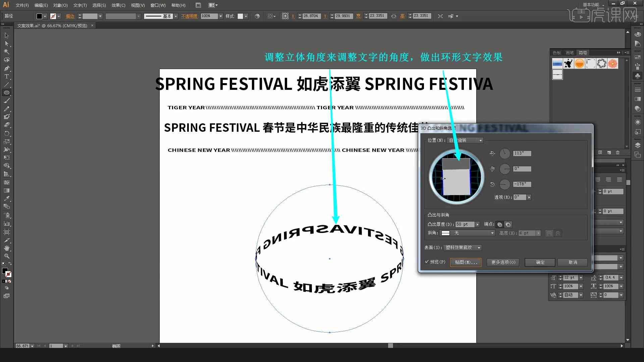644x362 pixels.
Task: Select the Selection tool in toolbar
Action: pyautogui.click(x=6, y=35)
